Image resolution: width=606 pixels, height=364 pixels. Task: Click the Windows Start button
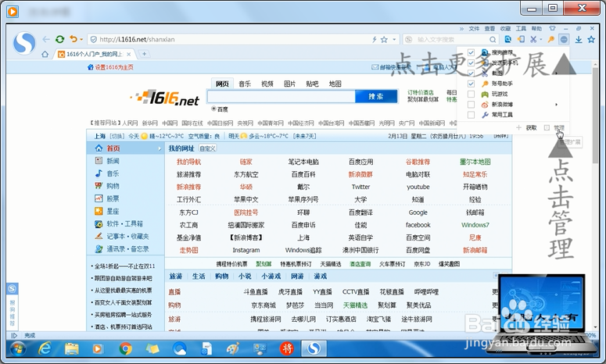tap(17, 349)
